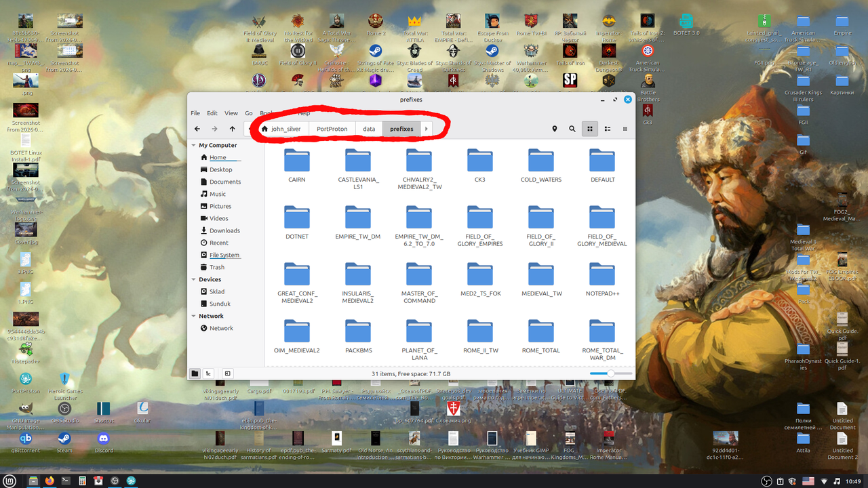Click the clock showing 10:49
Image resolution: width=868 pixels, height=488 pixels.
point(853,481)
